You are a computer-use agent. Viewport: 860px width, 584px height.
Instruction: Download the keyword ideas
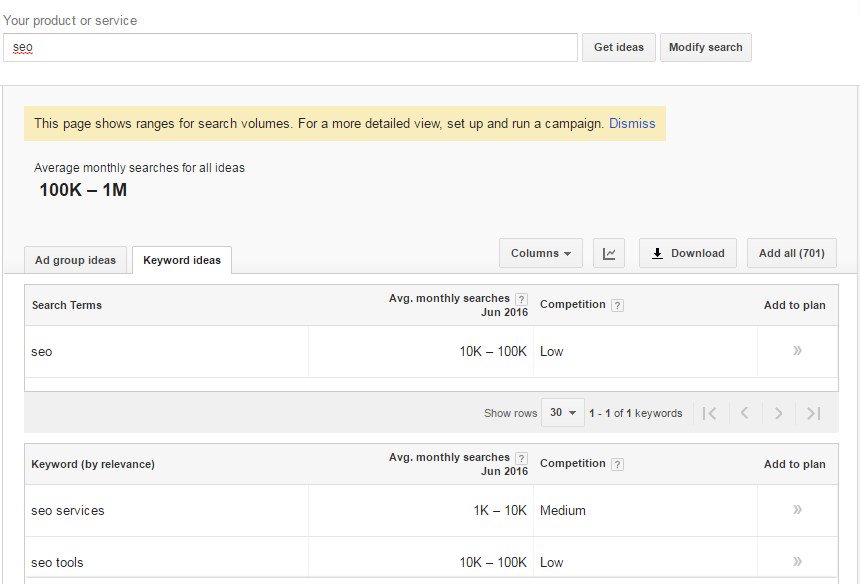tap(688, 253)
